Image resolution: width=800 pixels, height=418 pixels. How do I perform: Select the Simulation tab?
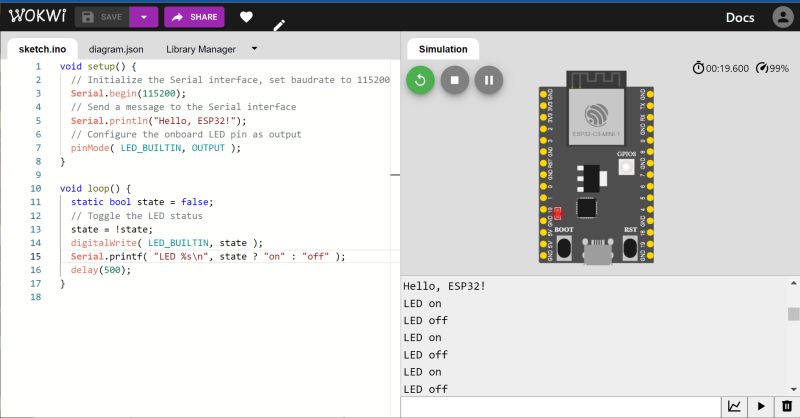click(x=443, y=49)
